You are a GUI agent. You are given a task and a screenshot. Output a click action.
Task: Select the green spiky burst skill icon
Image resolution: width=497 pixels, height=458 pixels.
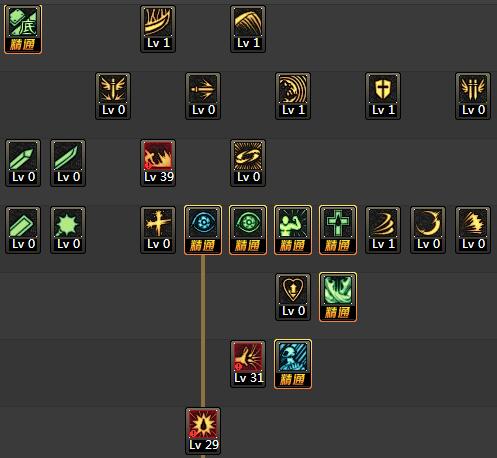pyautogui.click(x=68, y=230)
